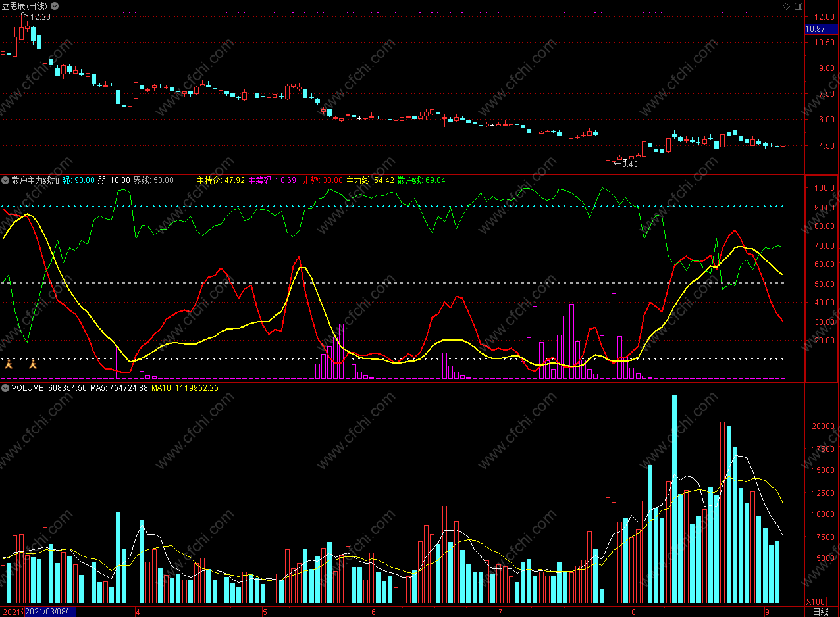Image resolution: width=840 pixels, height=617 pixels.
Task: Click the first running figure signal icon
Action: (x=9, y=364)
